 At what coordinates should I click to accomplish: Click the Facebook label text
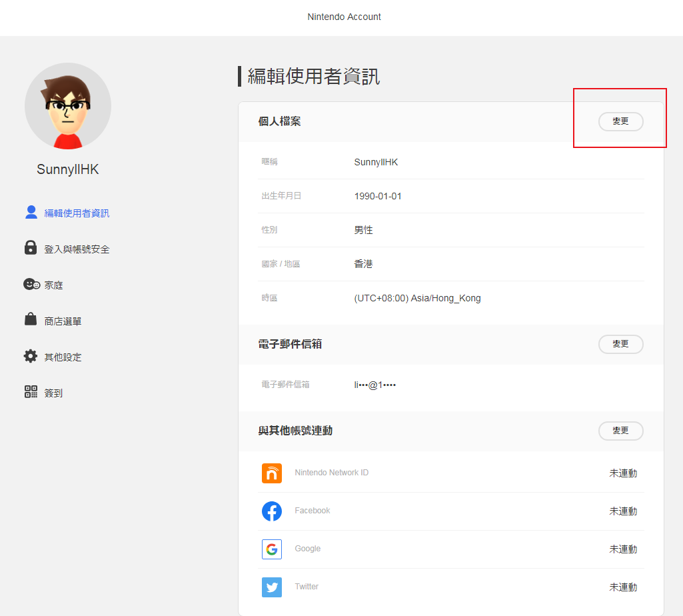tap(313, 511)
